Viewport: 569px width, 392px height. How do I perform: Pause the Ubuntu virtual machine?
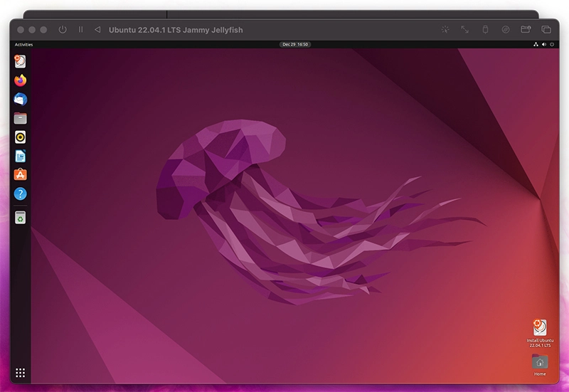pos(80,29)
